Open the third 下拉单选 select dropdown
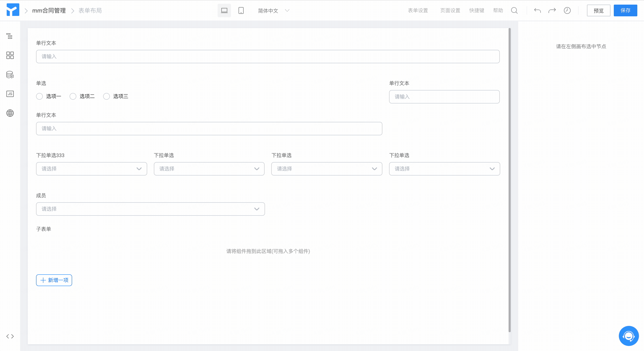The width and height of the screenshot is (644, 351). click(327, 169)
